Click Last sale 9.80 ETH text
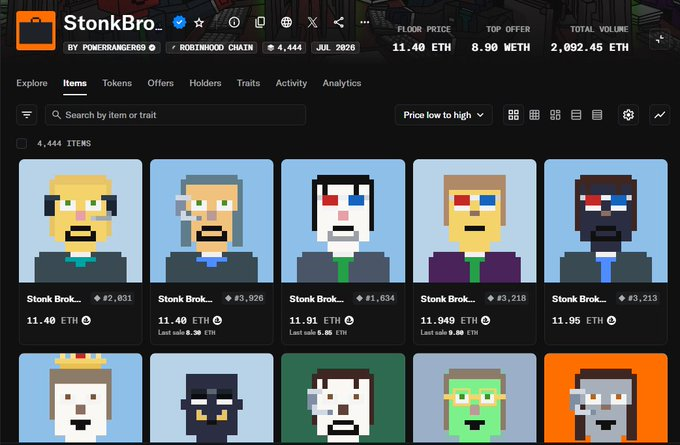Image resolution: width=680 pixels, height=445 pixels. tap(449, 333)
